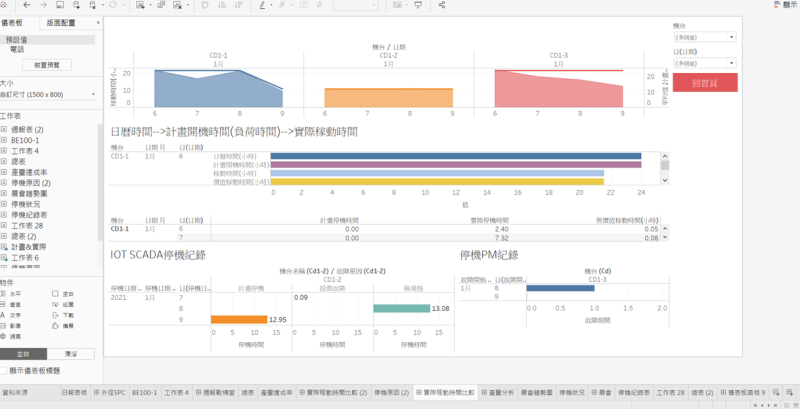Open the 產量分析 dashboard tab

[497, 393]
